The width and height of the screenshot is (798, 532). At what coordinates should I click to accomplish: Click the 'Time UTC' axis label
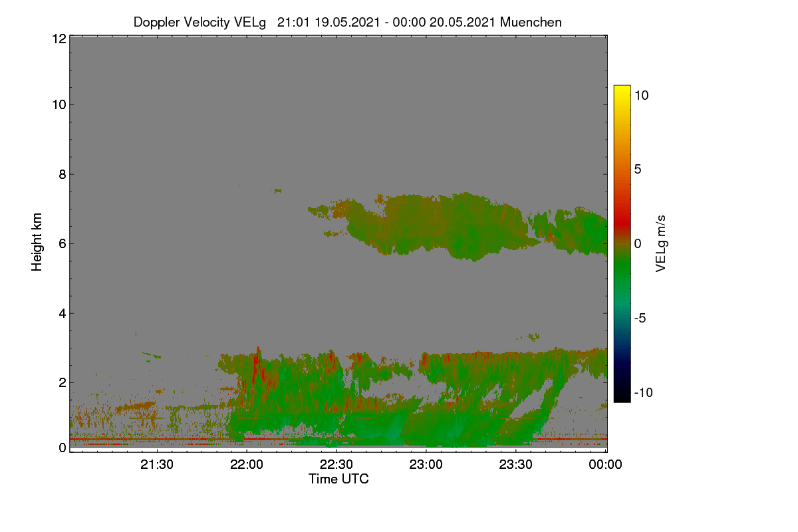click(338, 479)
